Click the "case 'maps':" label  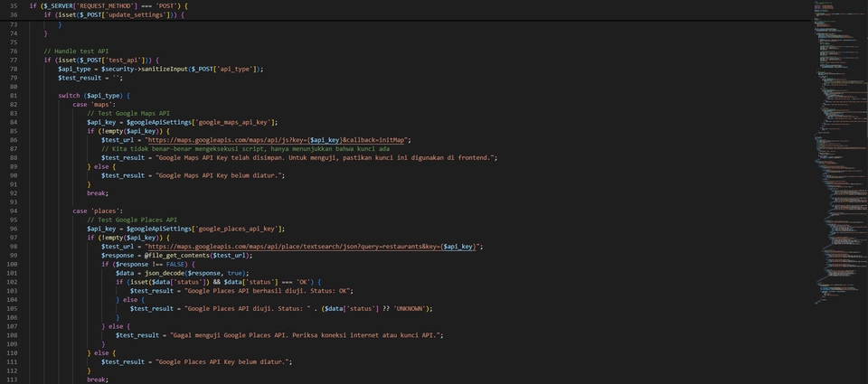94,104
